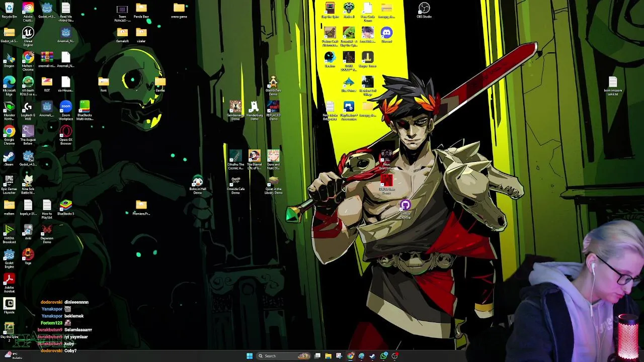Open the arena game folder
The image size is (644, 362).
click(179, 10)
